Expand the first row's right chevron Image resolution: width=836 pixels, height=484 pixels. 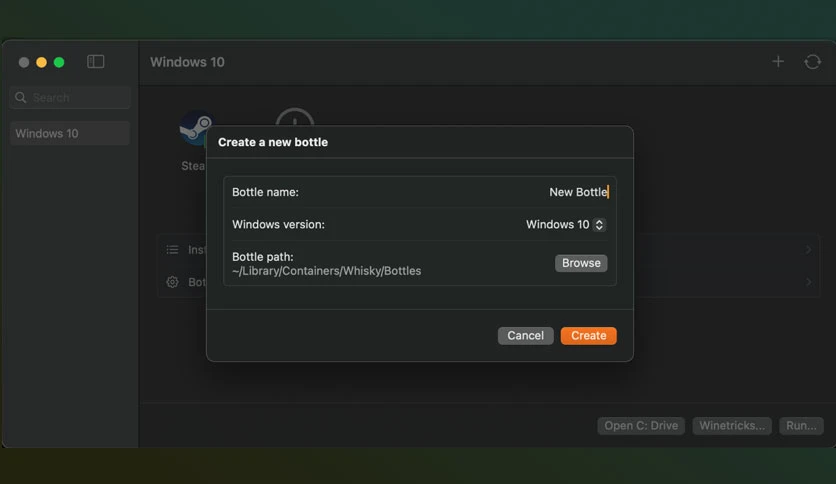[808, 249]
